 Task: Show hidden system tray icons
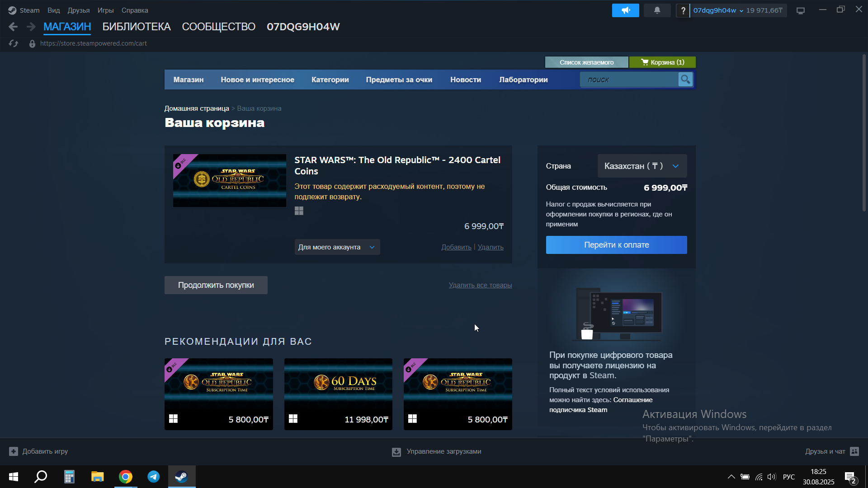731,477
